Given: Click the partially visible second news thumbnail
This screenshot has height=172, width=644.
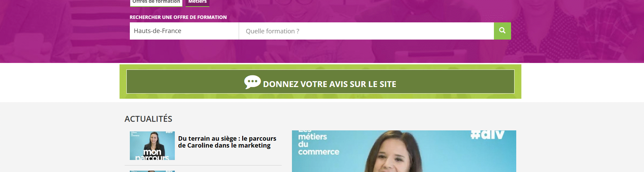Looking at the screenshot, I should [x=152, y=171].
